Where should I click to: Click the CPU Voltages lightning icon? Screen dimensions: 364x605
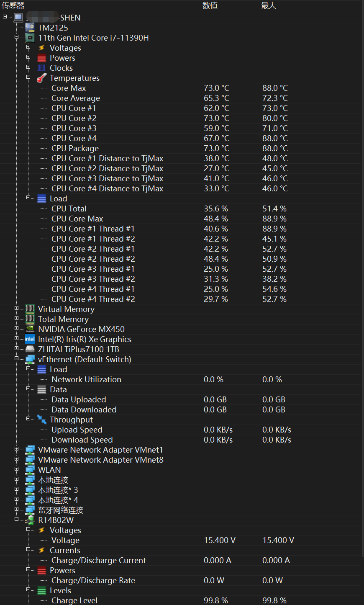41,48
